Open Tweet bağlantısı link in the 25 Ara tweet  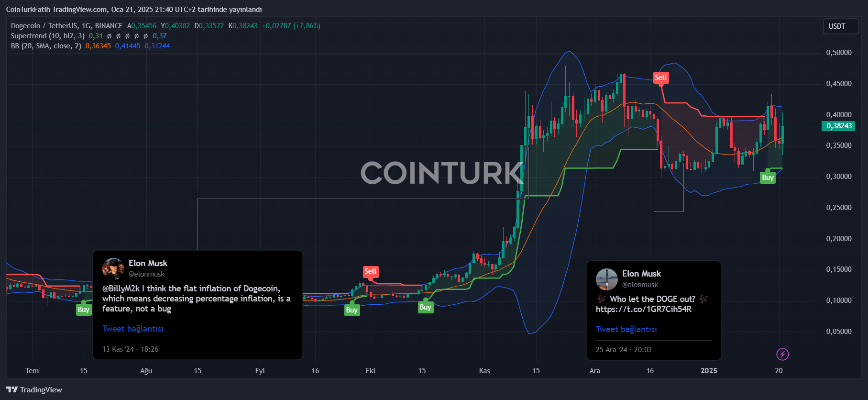click(626, 329)
